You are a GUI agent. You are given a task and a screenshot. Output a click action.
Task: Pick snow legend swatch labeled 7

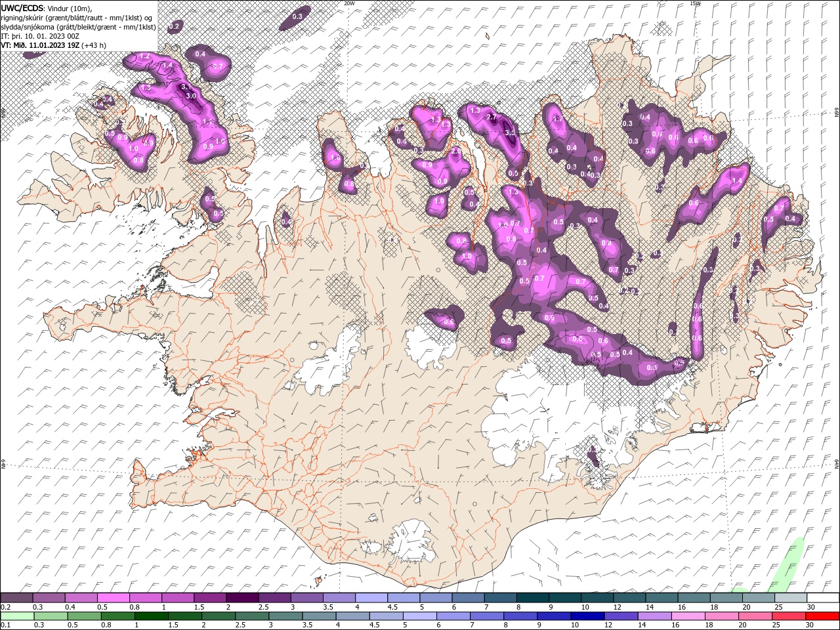501,597
